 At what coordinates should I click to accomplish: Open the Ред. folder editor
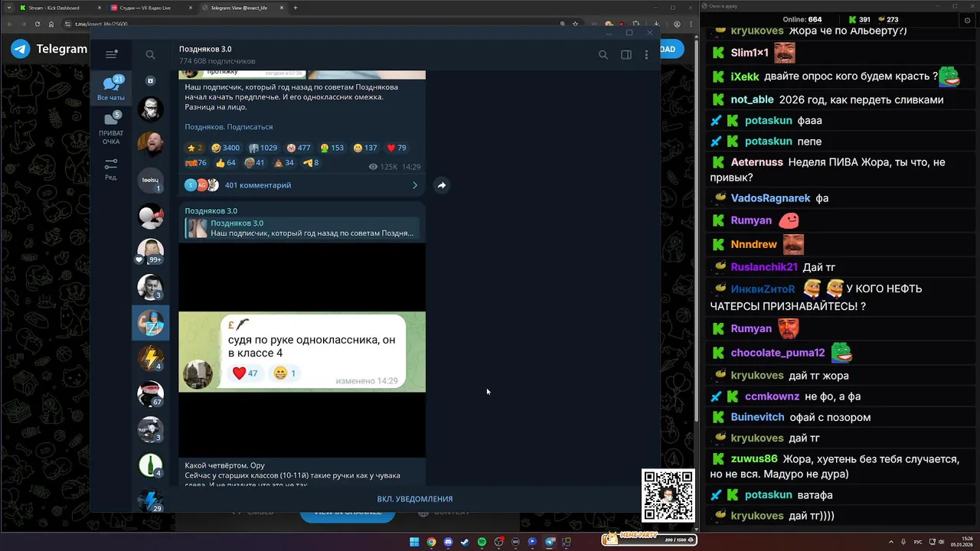[x=111, y=169]
